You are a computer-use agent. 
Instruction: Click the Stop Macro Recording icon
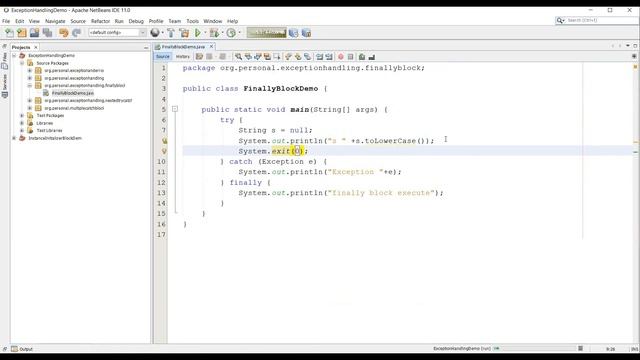pos(351,57)
